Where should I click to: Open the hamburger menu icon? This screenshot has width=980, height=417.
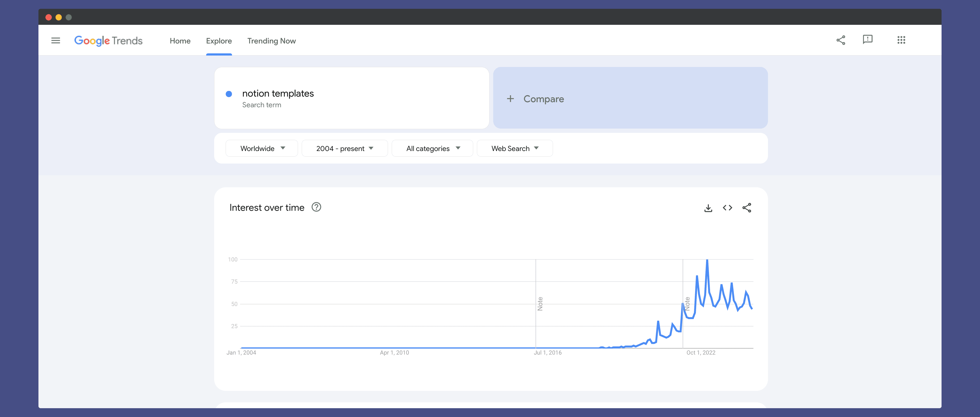(x=55, y=40)
